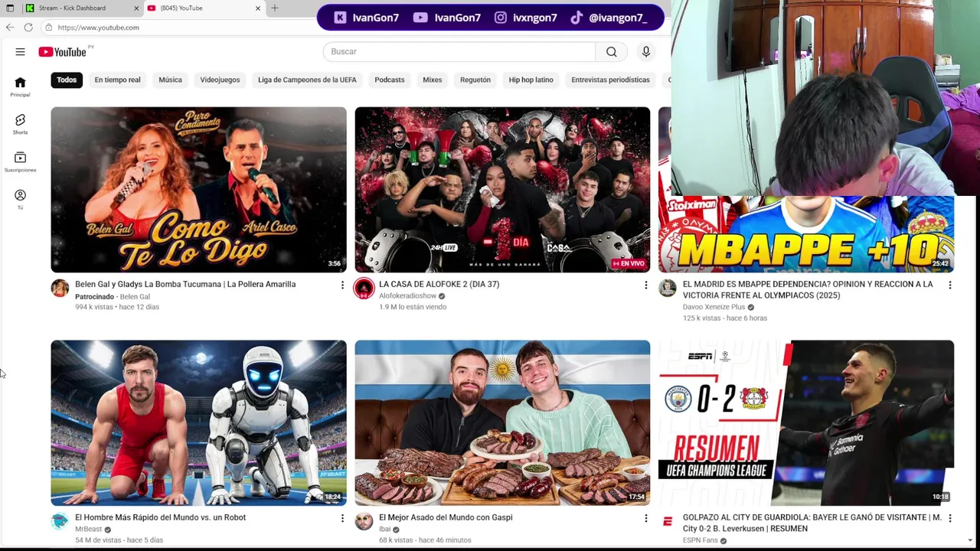Click Alofokeradioshow channel avatar

(x=364, y=288)
